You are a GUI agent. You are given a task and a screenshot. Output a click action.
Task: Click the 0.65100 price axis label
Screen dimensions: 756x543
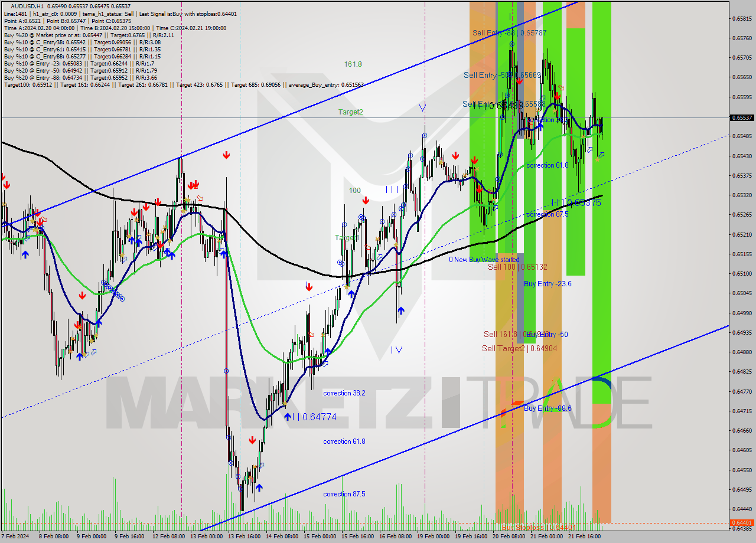click(x=742, y=273)
